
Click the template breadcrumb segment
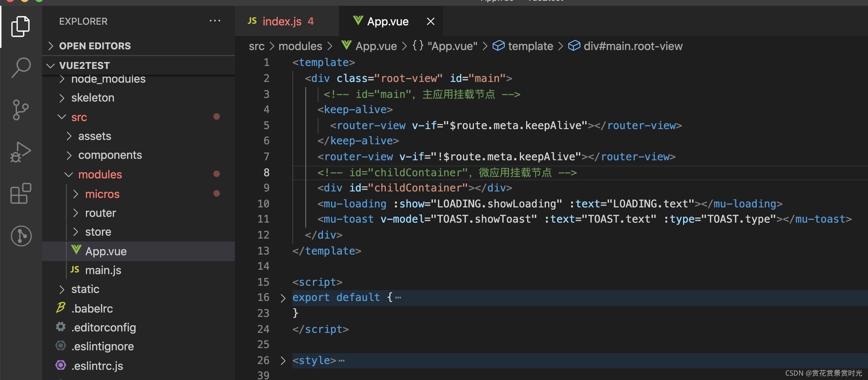coord(530,46)
